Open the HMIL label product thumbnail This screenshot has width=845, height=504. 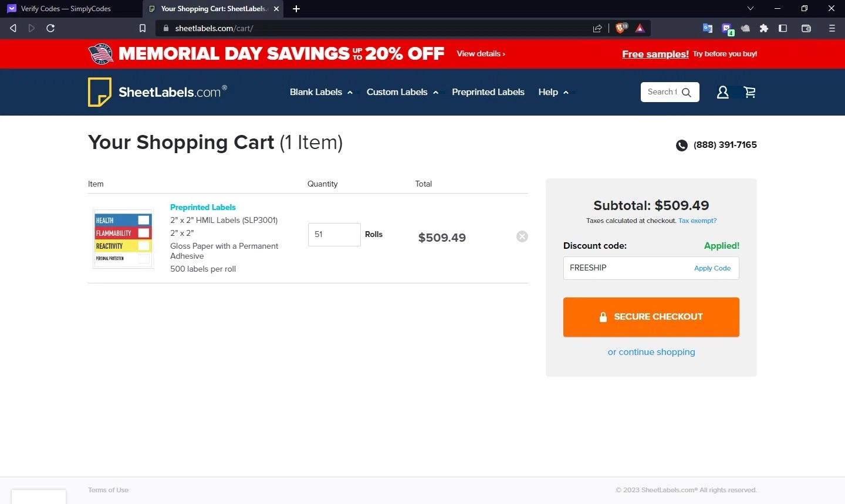(x=123, y=239)
